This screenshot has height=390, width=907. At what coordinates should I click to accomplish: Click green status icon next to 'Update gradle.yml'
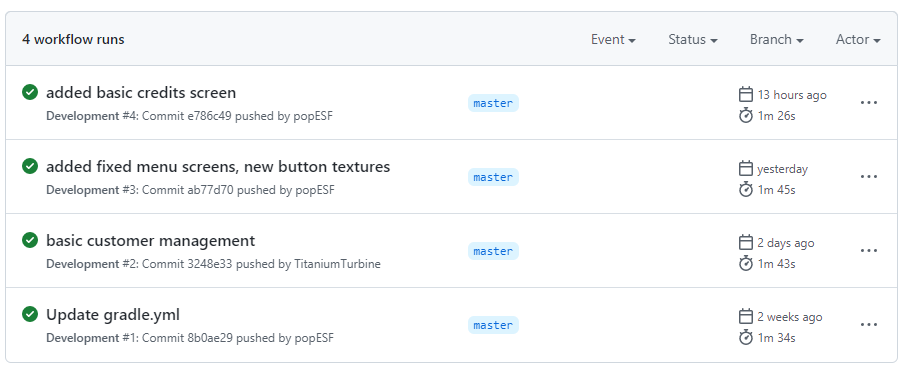point(30,314)
